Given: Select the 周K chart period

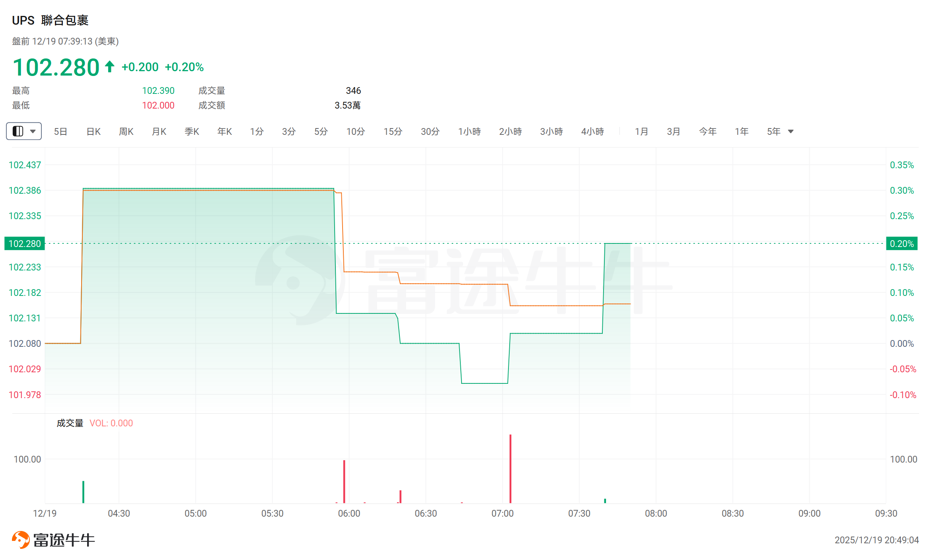Looking at the screenshot, I should pos(126,131).
